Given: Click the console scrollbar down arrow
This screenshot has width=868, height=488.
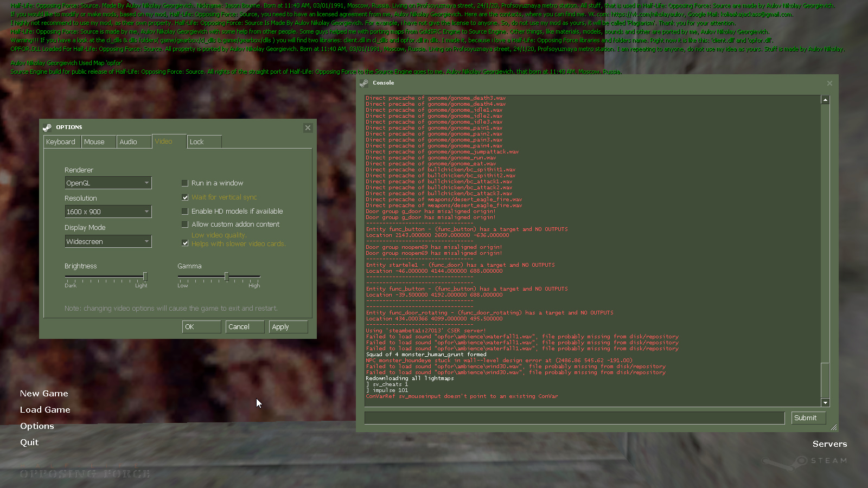Looking at the screenshot, I should tap(825, 403).
